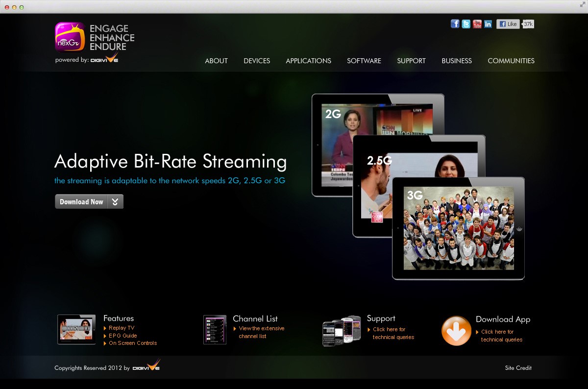
Task: Open the Replay TV feature link
Action: pos(122,328)
